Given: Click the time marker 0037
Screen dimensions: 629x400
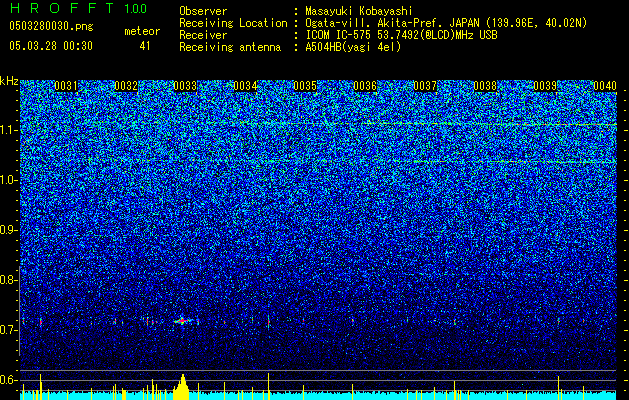Looking at the screenshot, I should pos(425,86).
